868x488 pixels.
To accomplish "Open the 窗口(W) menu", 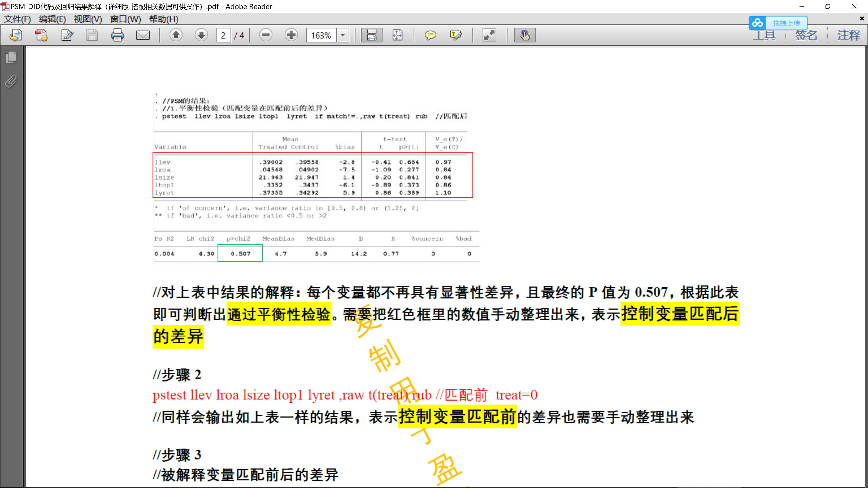I will pos(125,19).
